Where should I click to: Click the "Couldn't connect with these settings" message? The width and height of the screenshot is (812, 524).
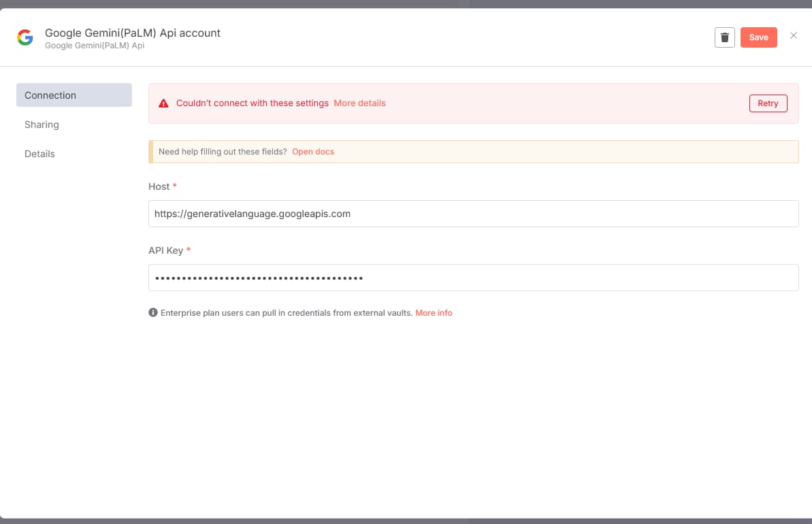click(x=252, y=103)
